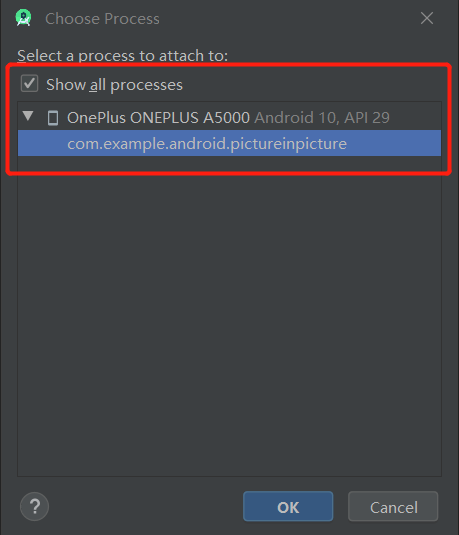Collapse the OnePlus device node arrow
This screenshot has height=535, width=459.
(x=28, y=116)
